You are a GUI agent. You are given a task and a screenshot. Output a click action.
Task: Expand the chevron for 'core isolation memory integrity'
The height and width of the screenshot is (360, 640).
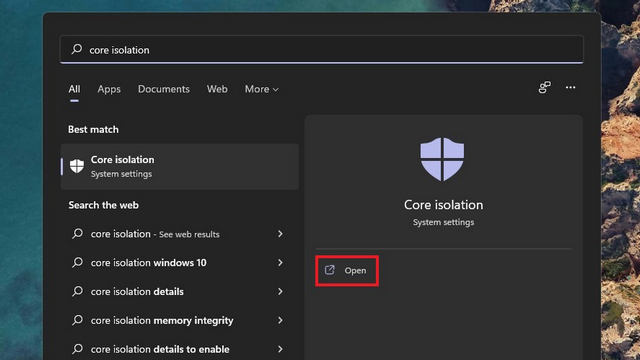click(x=280, y=320)
